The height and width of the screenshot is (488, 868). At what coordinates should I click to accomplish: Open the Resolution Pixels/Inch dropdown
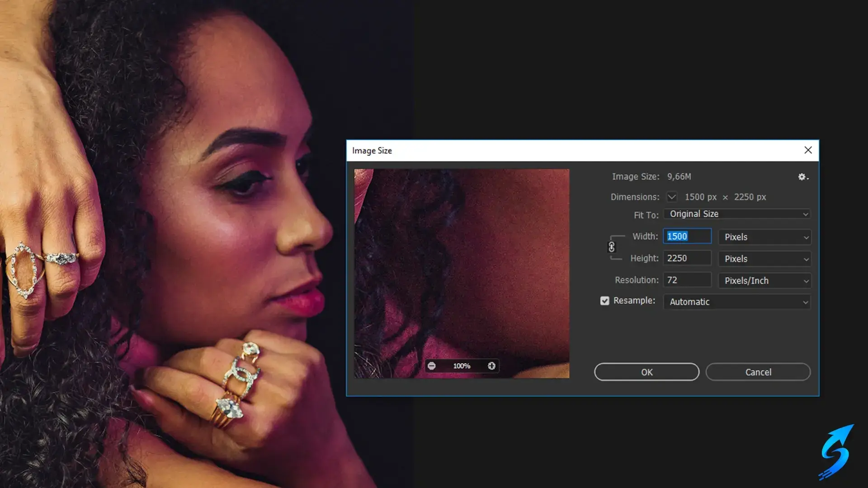764,281
